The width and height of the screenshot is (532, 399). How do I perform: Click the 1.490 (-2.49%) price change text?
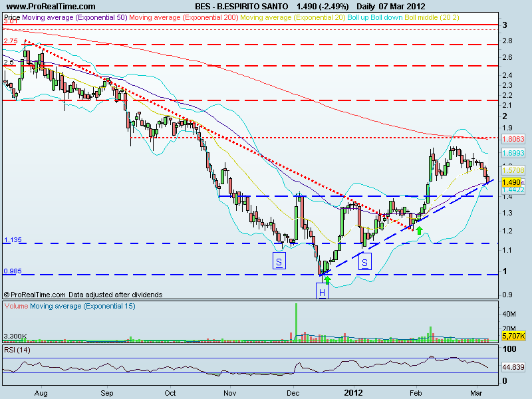pos(323,6)
